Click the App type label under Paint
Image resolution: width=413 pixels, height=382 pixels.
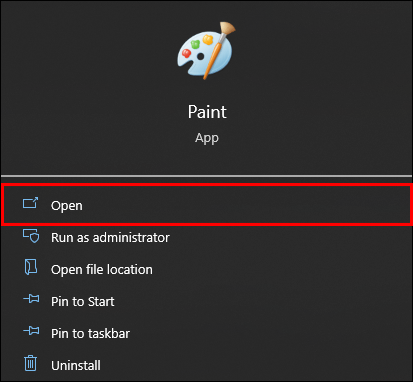pyautogui.click(x=207, y=138)
